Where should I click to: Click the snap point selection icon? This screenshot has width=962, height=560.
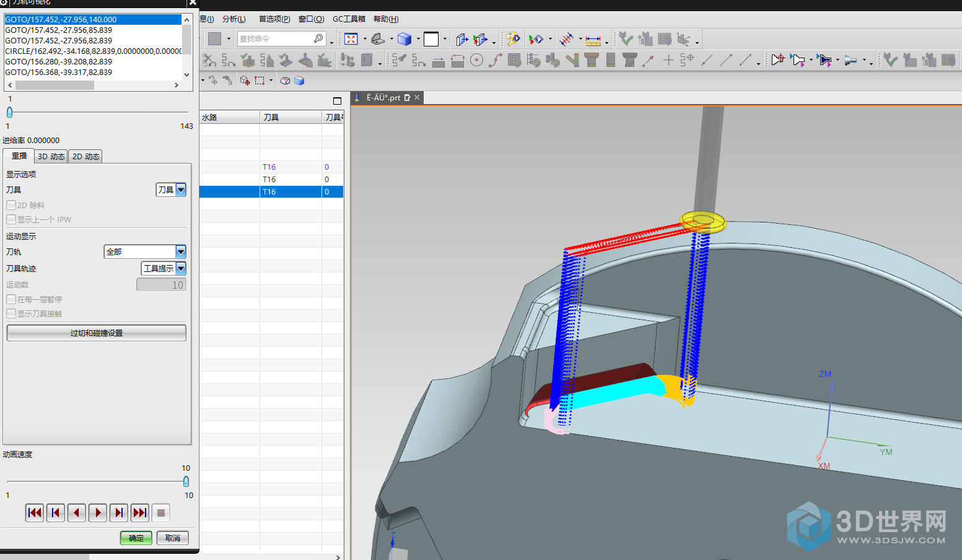[245, 81]
